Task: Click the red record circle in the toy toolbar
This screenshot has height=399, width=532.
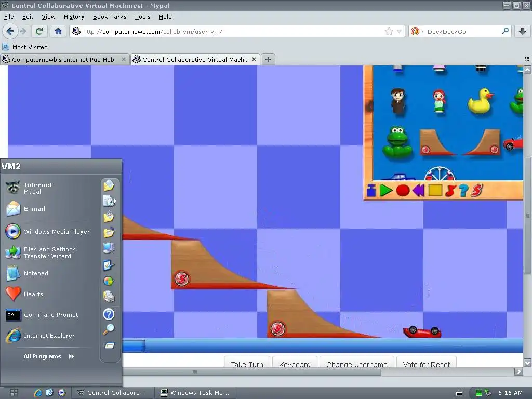Action: (403, 190)
